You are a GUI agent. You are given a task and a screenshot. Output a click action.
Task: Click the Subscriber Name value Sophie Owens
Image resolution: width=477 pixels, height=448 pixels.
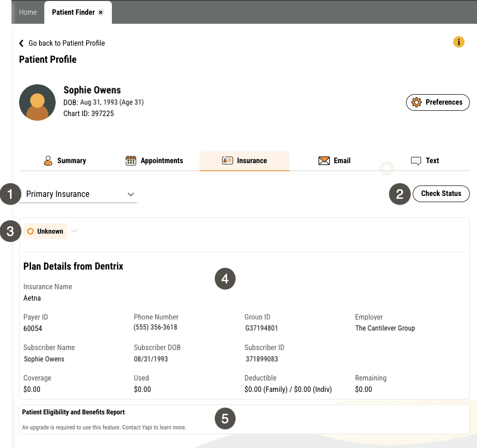click(44, 359)
